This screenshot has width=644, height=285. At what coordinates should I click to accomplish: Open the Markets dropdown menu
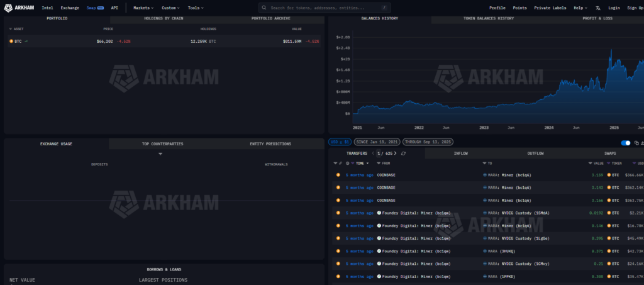point(143,8)
